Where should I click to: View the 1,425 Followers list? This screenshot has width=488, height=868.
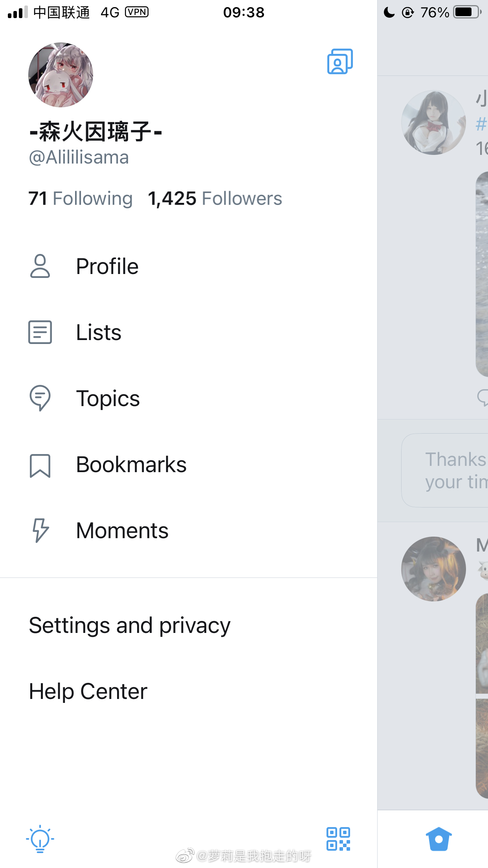215,199
